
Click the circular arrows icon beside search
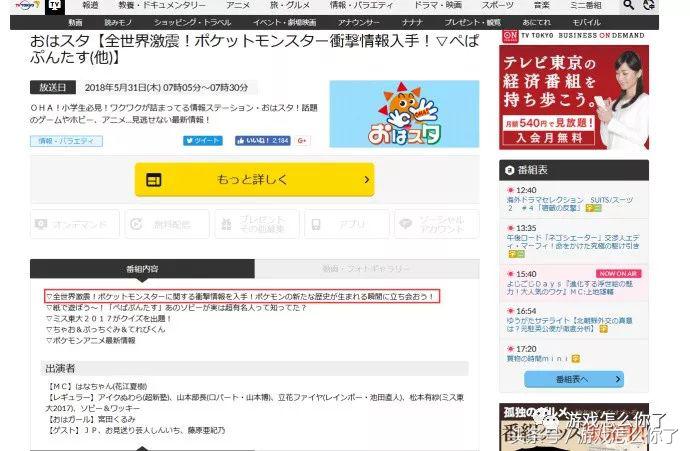click(649, 5)
